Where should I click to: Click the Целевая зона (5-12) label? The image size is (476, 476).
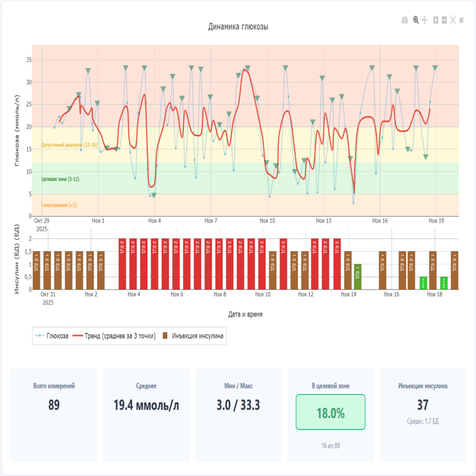coord(60,179)
